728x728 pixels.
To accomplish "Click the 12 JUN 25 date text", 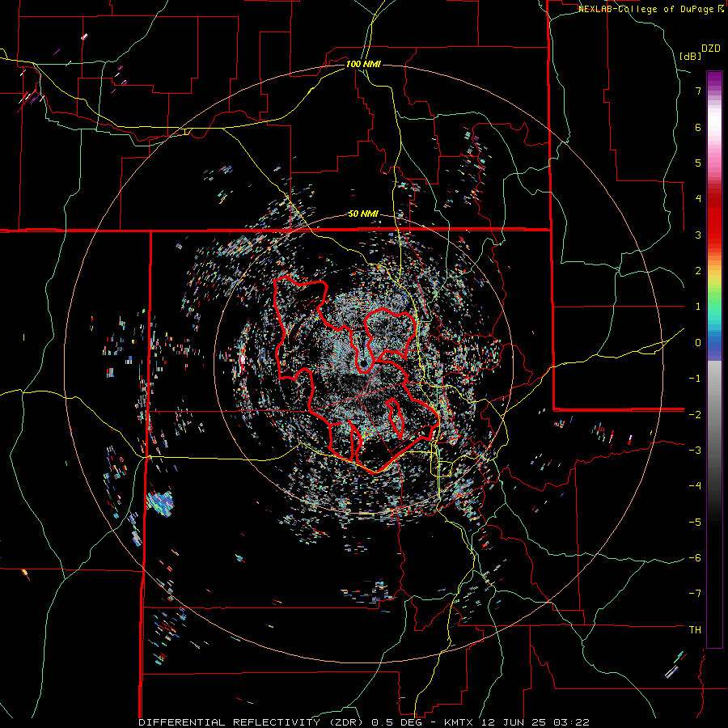I will tap(513, 722).
